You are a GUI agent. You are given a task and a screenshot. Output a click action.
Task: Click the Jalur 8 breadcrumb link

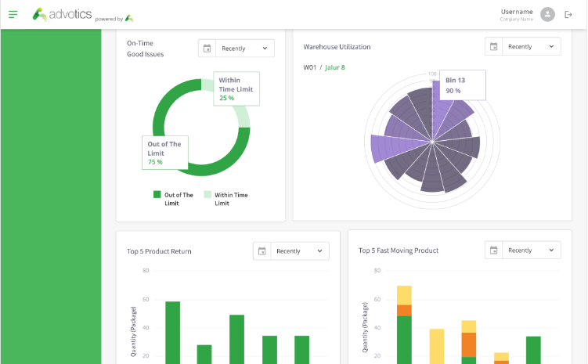pyautogui.click(x=335, y=67)
